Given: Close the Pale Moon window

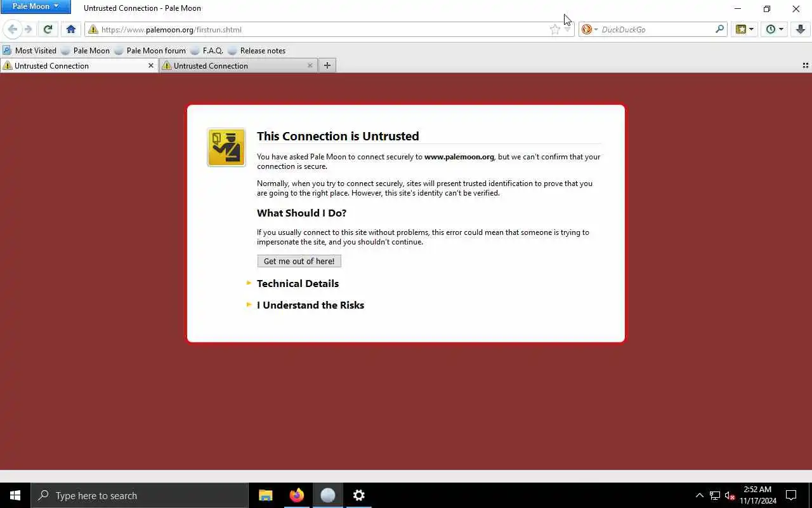Looking at the screenshot, I should coord(796,8).
